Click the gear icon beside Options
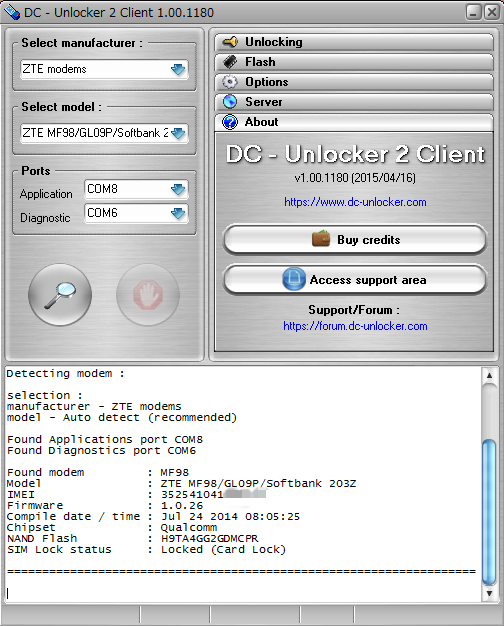The image size is (504, 626). point(230,81)
